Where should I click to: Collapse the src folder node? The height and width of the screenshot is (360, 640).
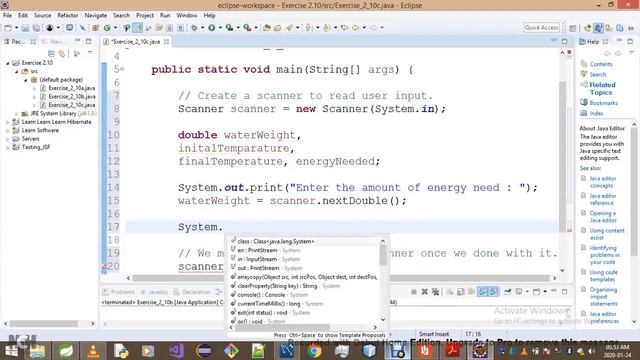tap(17, 71)
